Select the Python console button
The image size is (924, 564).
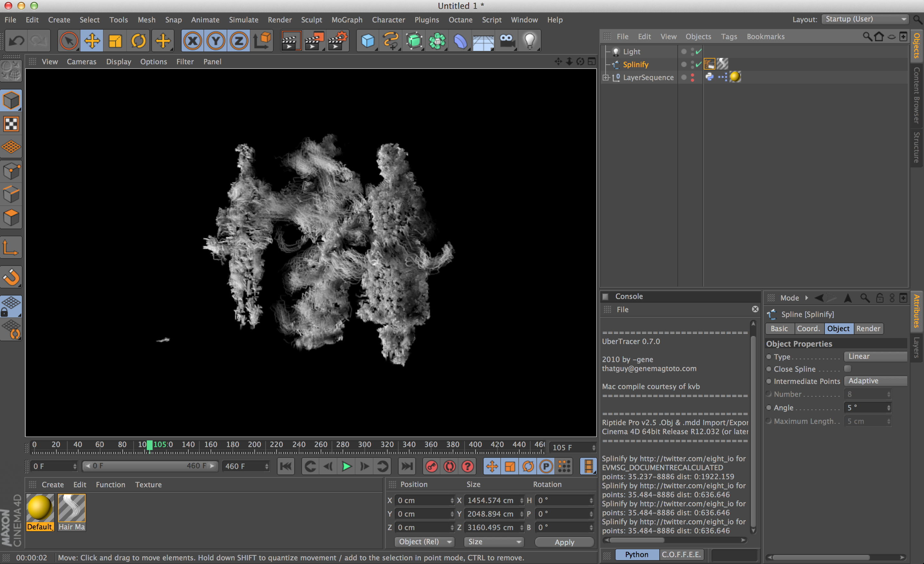[637, 555]
